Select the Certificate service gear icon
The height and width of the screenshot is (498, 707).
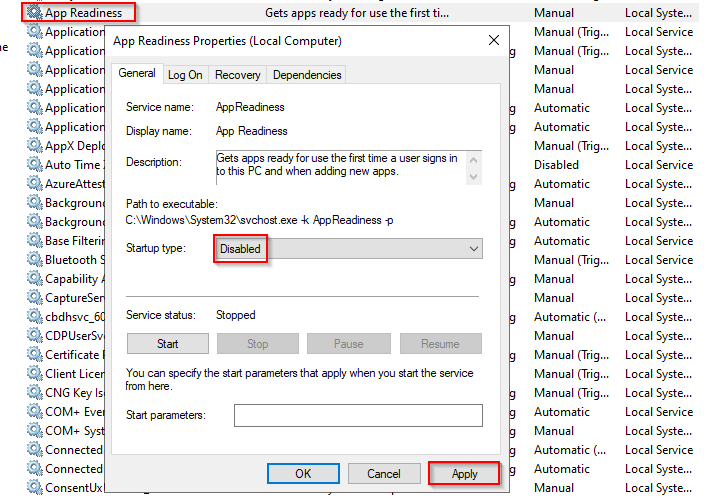point(34,354)
